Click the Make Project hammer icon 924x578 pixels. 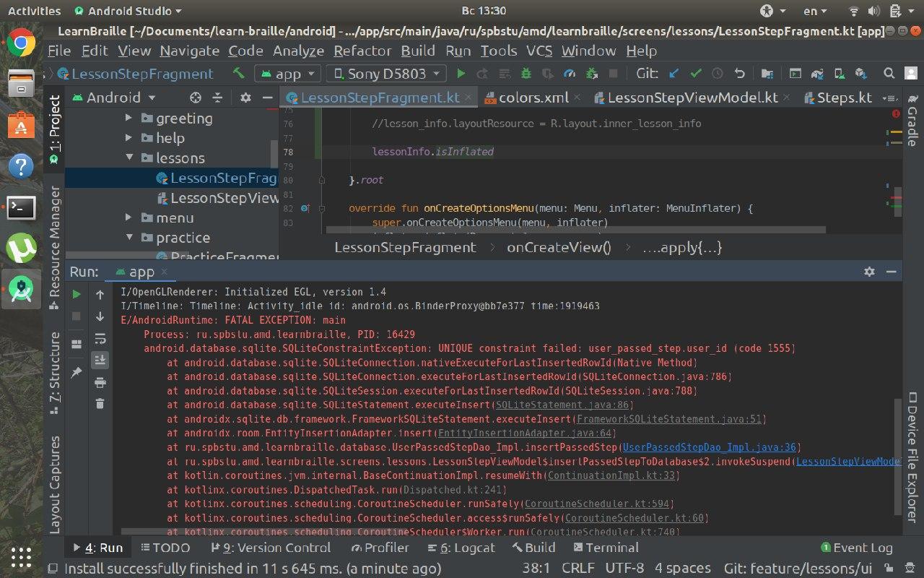[239, 74]
